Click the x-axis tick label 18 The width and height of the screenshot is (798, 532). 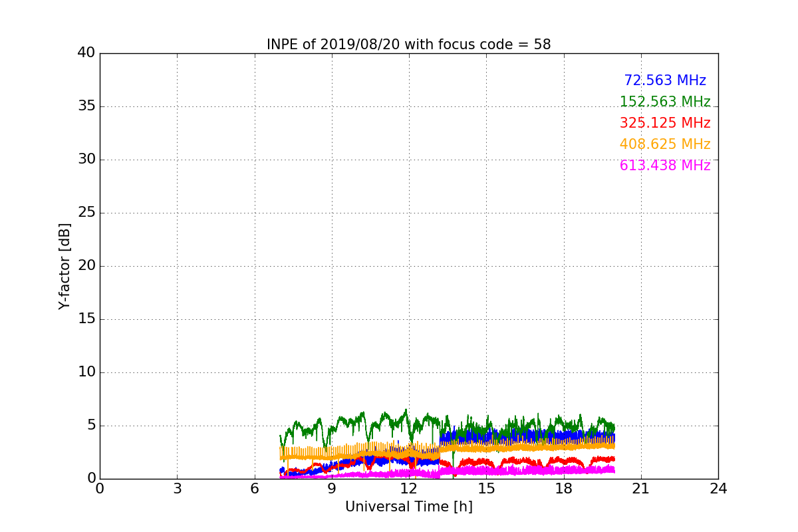[x=563, y=489]
